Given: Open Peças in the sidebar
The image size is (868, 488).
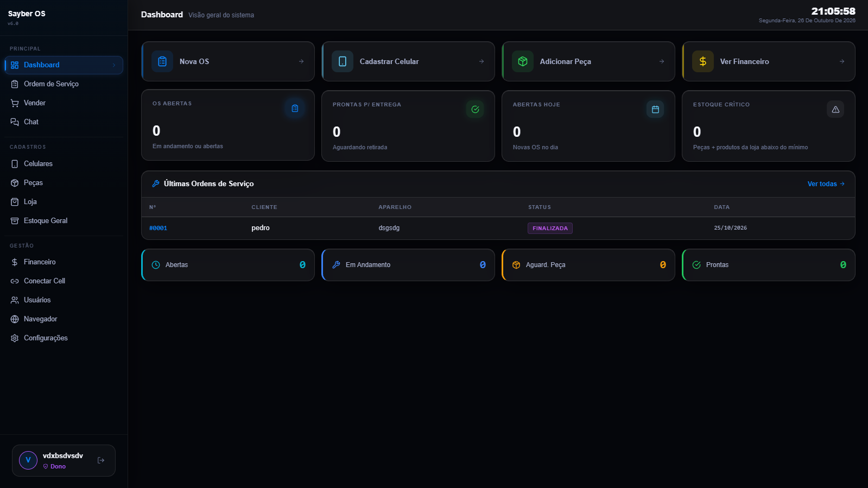Looking at the screenshot, I should pyautogui.click(x=64, y=183).
